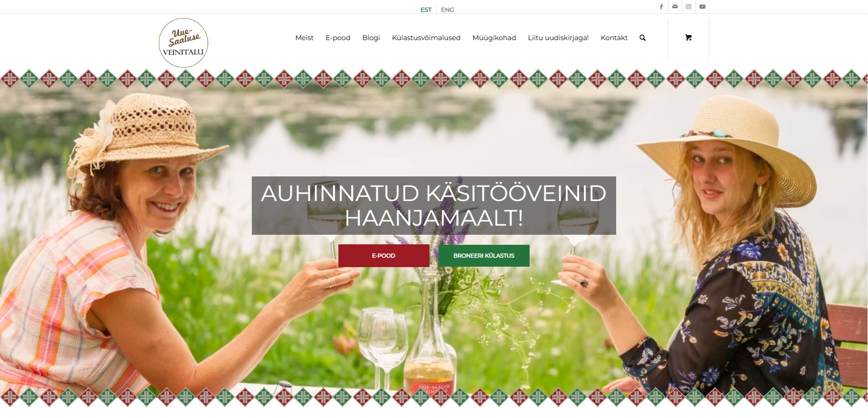The height and width of the screenshot is (418, 868).
Task: Go to E-pood in navigation
Action: coord(338,38)
